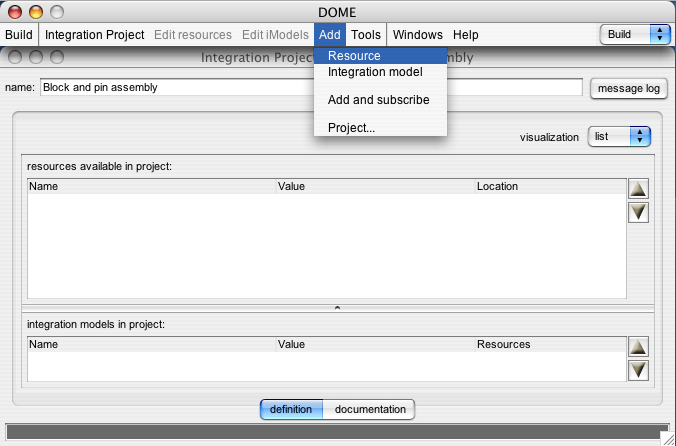Switch to the documentation tab
676x446 pixels.
click(x=370, y=409)
